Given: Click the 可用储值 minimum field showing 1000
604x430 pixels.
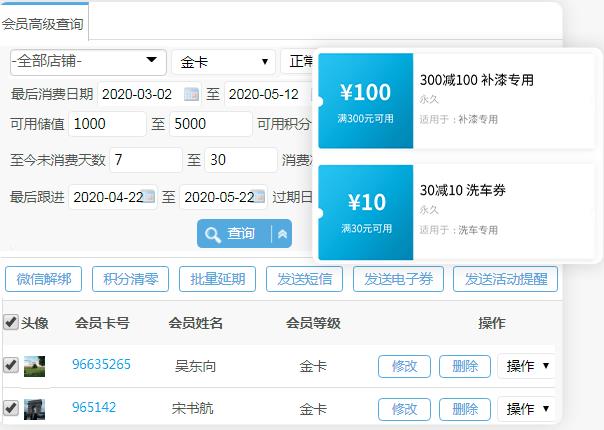Looking at the screenshot, I should coord(107,124).
